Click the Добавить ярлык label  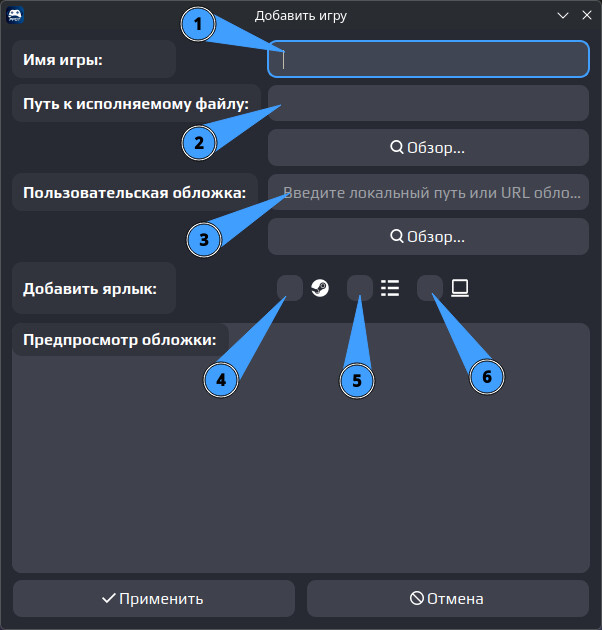point(90,288)
